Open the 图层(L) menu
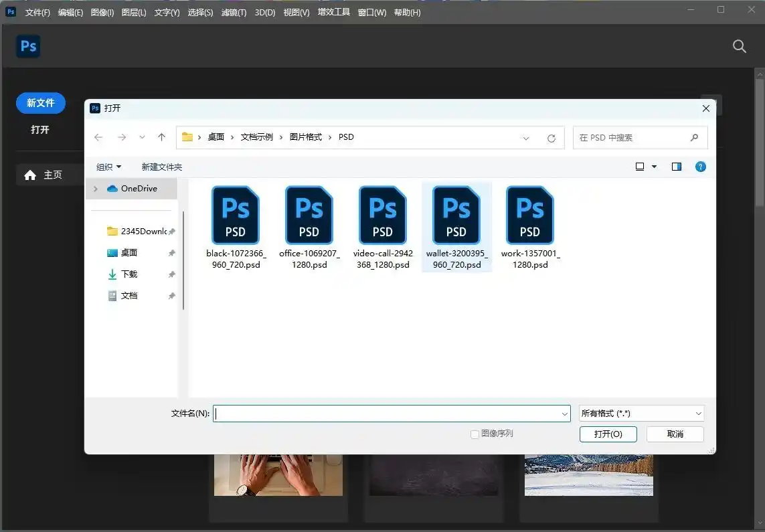Screen dimensions: 765x532 (x=134, y=13)
